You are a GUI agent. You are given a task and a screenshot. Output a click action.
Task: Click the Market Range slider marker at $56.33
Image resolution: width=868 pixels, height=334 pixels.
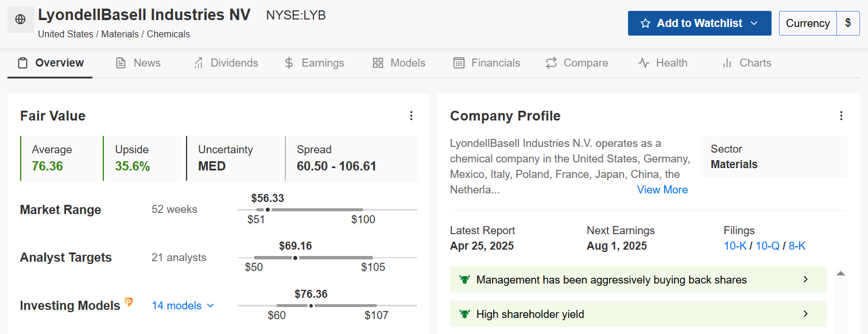coord(268,210)
